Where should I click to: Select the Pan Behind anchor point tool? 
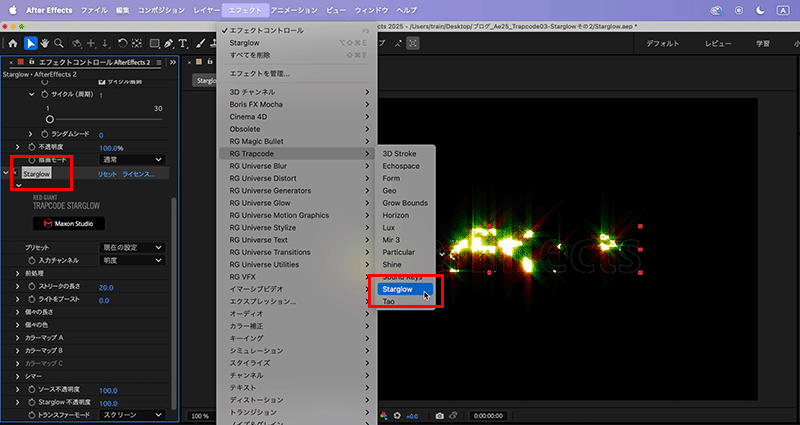(x=137, y=43)
